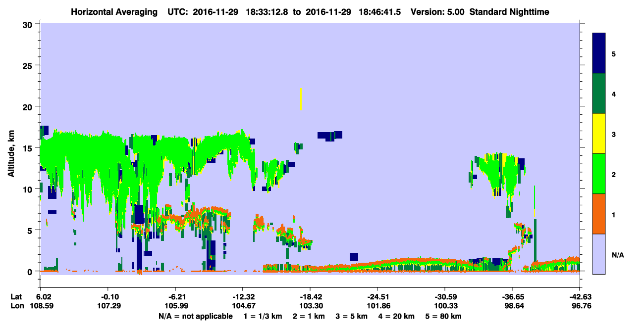
Task: Click the colorbar label '5'
Action: pos(614,53)
